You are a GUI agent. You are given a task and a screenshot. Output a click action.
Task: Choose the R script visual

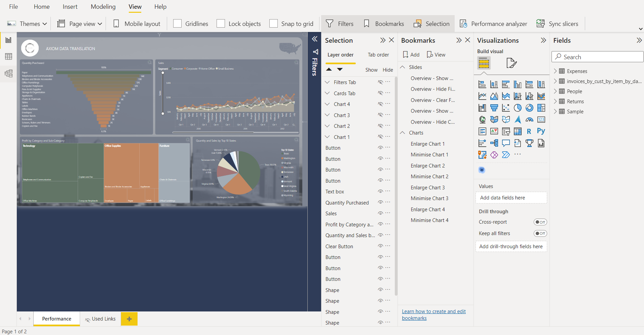pyautogui.click(x=529, y=131)
